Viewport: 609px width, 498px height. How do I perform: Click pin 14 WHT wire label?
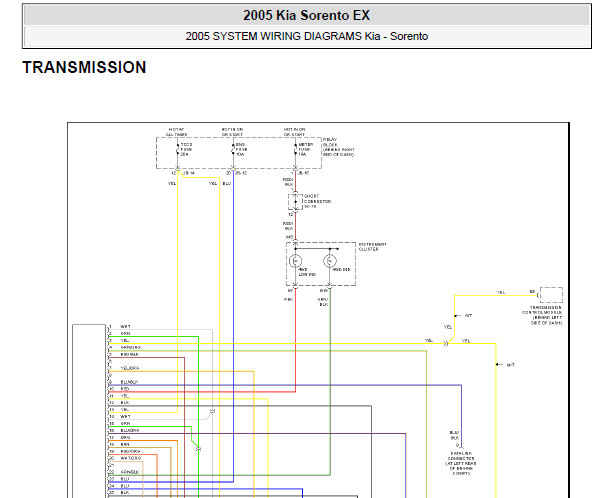pos(125,416)
